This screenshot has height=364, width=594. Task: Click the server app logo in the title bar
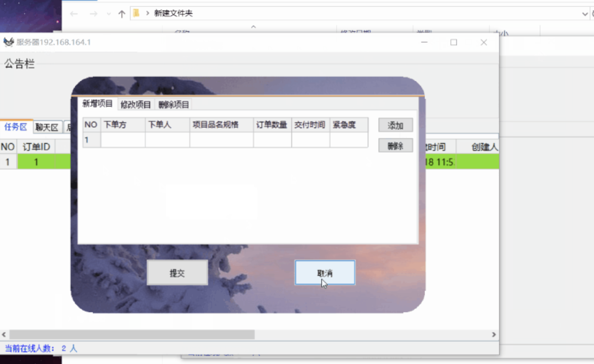coord(9,42)
